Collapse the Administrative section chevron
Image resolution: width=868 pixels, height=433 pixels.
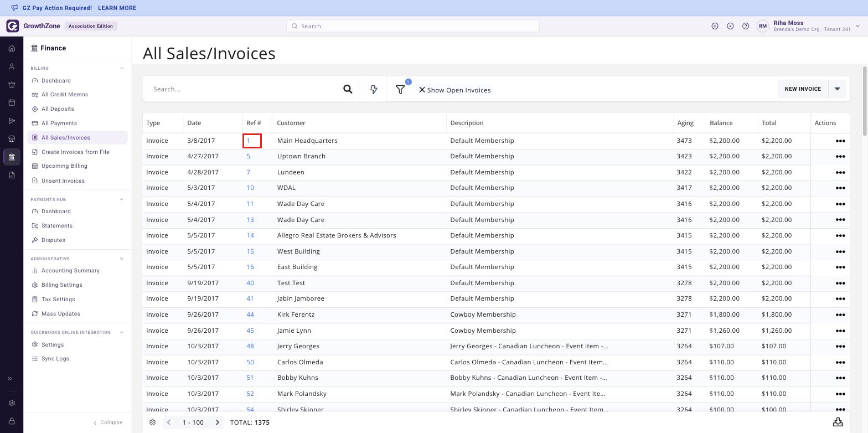[122, 259]
